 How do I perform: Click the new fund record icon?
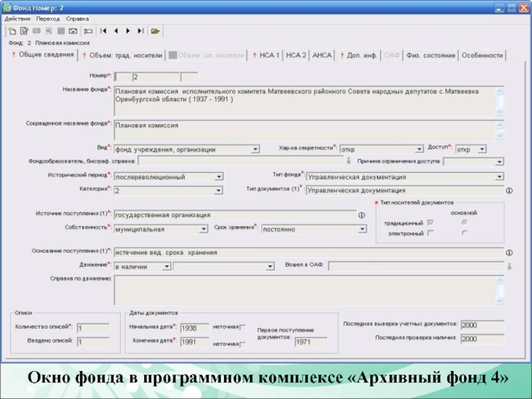[x=12, y=31]
